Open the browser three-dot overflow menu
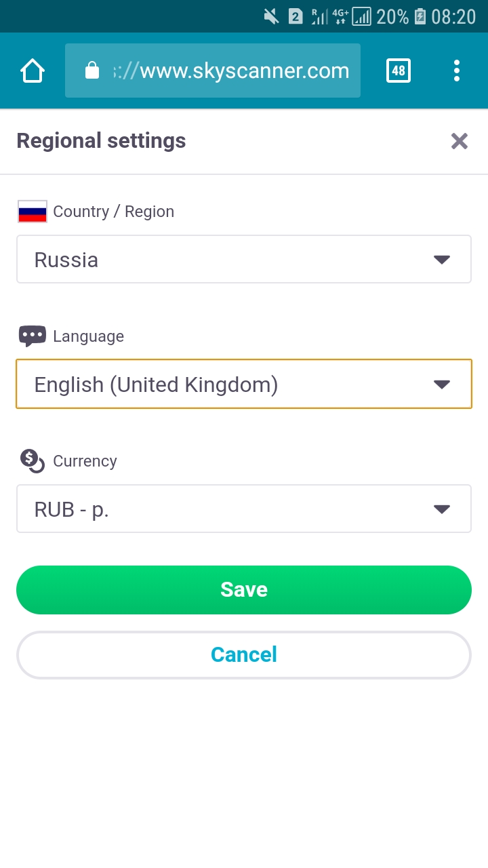488x868 pixels. point(457,71)
